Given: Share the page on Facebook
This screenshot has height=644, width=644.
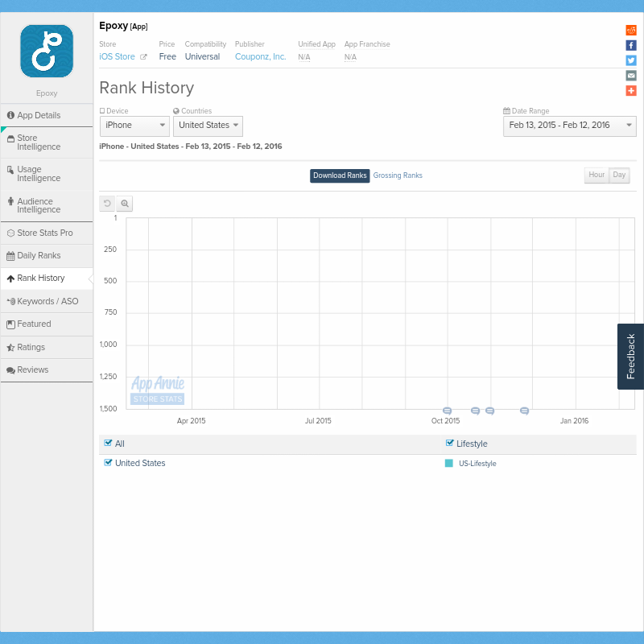Looking at the screenshot, I should pyautogui.click(x=631, y=45).
